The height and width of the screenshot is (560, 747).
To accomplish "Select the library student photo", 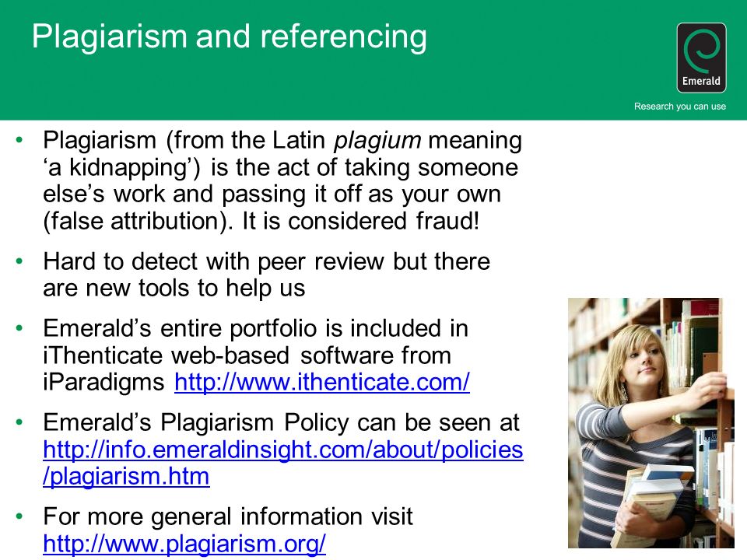I will (651, 423).
